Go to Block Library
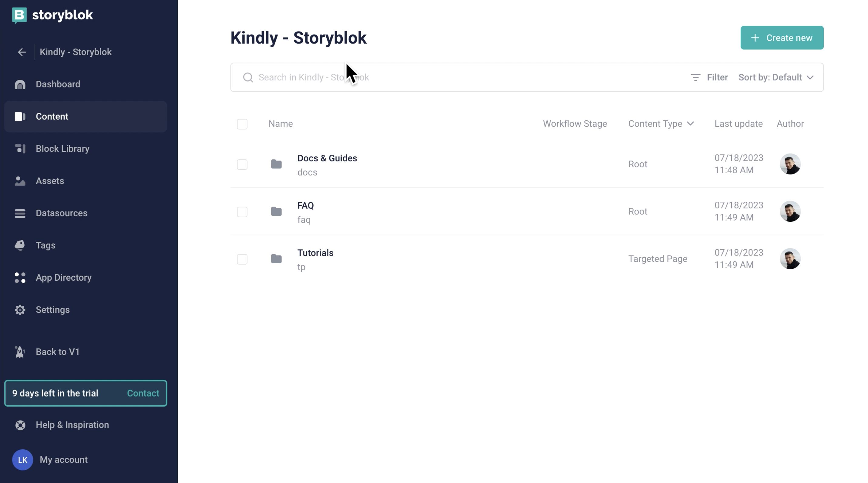 [86, 149]
